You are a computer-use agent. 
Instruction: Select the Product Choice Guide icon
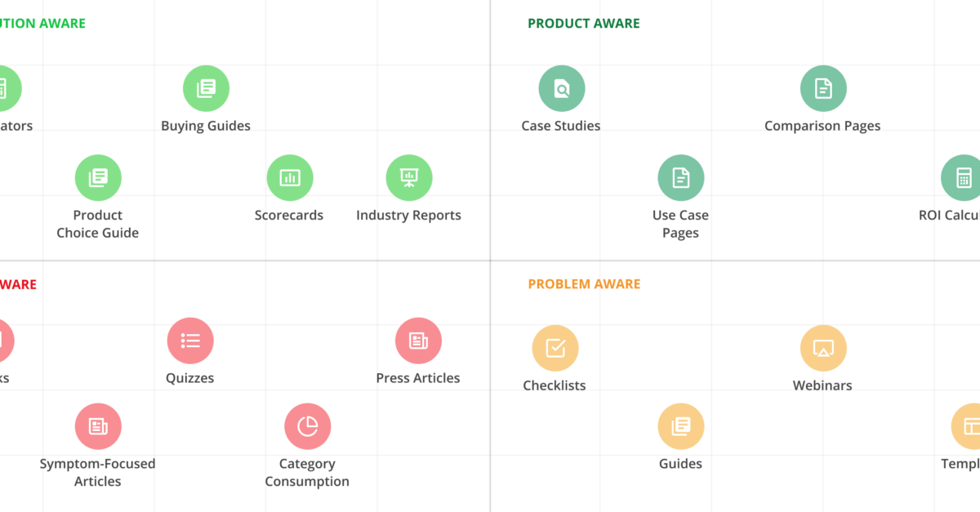[x=98, y=177]
